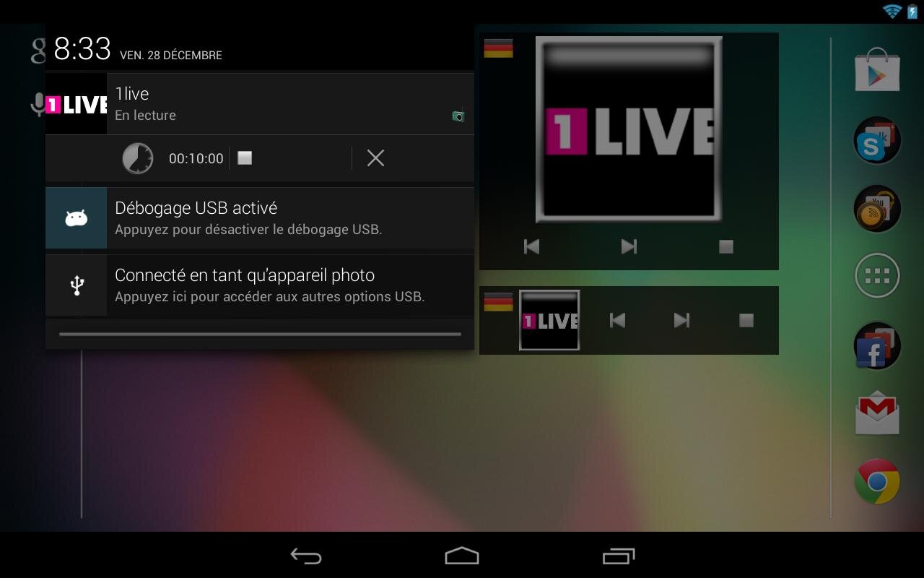Tap the battery charging icon
This screenshot has height=578, width=924.
[x=912, y=12]
